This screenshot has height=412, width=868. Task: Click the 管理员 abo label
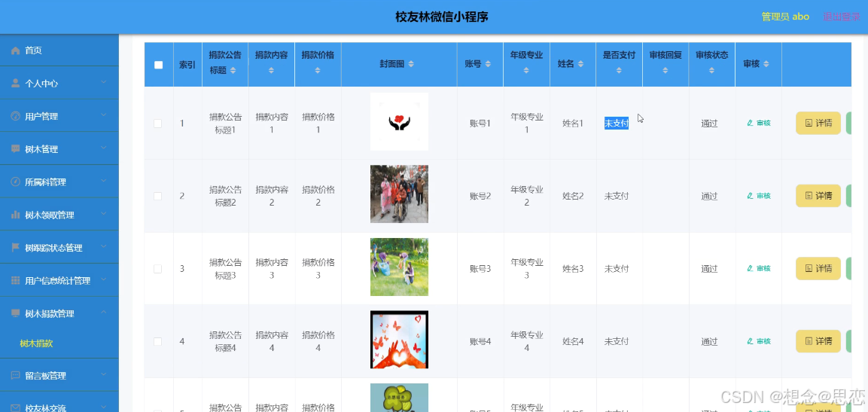[x=785, y=17]
